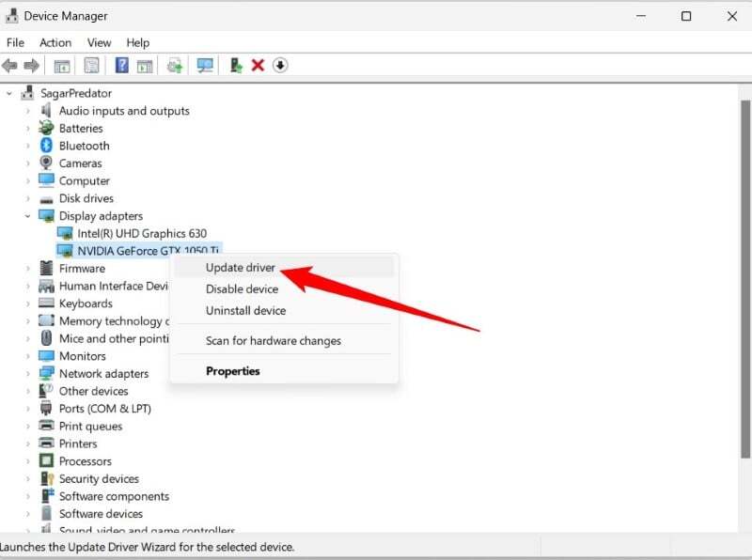The height and width of the screenshot is (560, 752).
Task: Select the Memory technology devices row
Action: [x=103, y=320]
